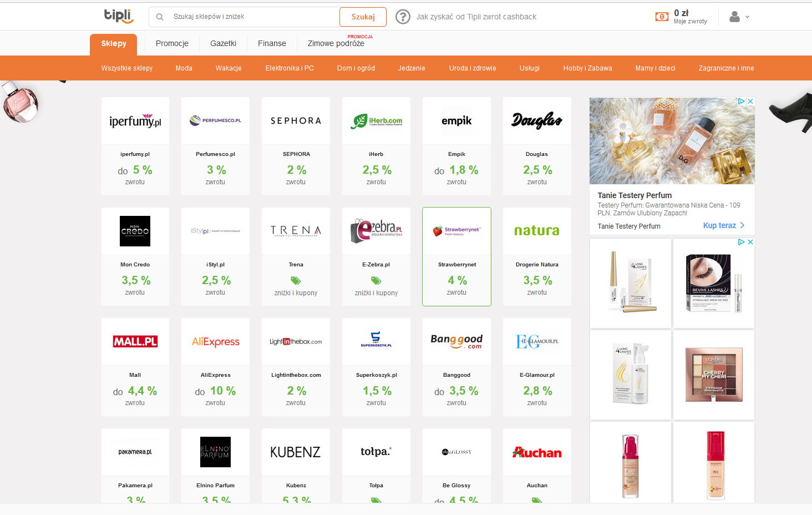The image size is (812, 515).
Task: Open Jak zyskać od Tipli zwrot cashback
Action: click(x=476, y=17)
